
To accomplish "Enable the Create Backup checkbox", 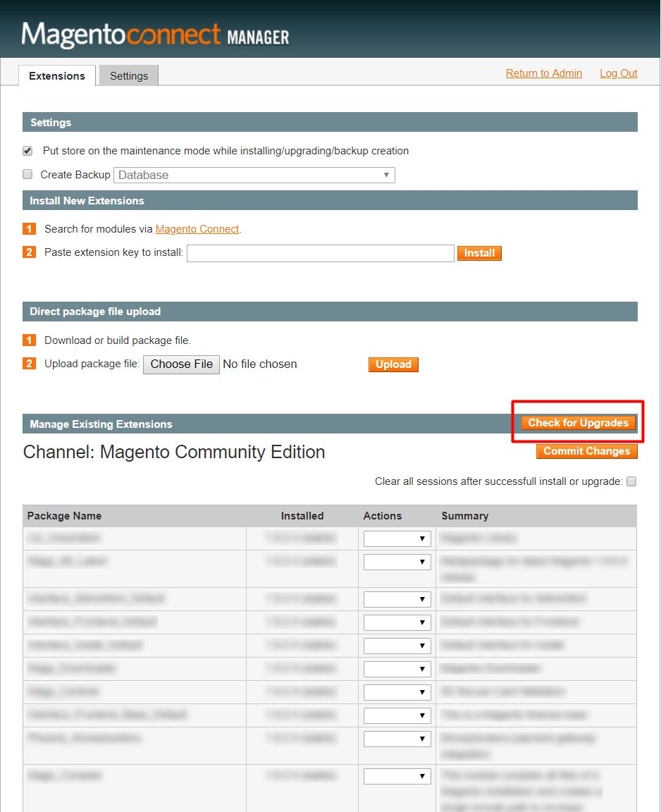I will point(27,175).
